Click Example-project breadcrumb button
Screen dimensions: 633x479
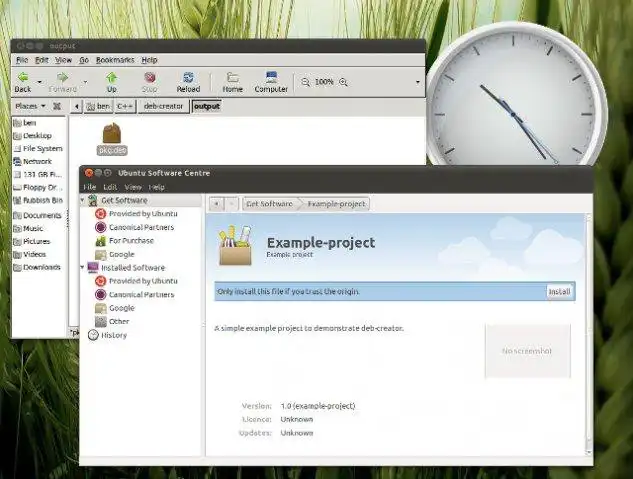pyautogui.click(x=336, y=204)
